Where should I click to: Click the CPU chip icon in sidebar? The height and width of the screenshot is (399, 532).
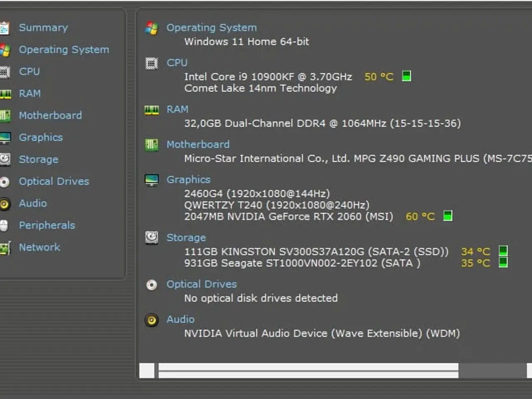point(5,72)
